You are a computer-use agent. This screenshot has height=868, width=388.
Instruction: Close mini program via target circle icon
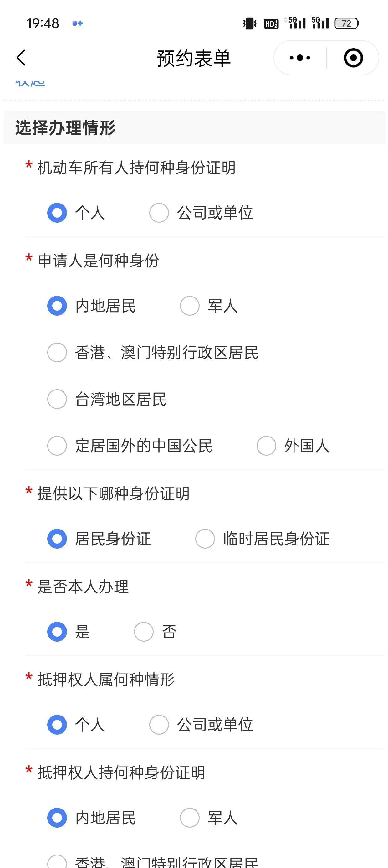click(x=353, y=58)
